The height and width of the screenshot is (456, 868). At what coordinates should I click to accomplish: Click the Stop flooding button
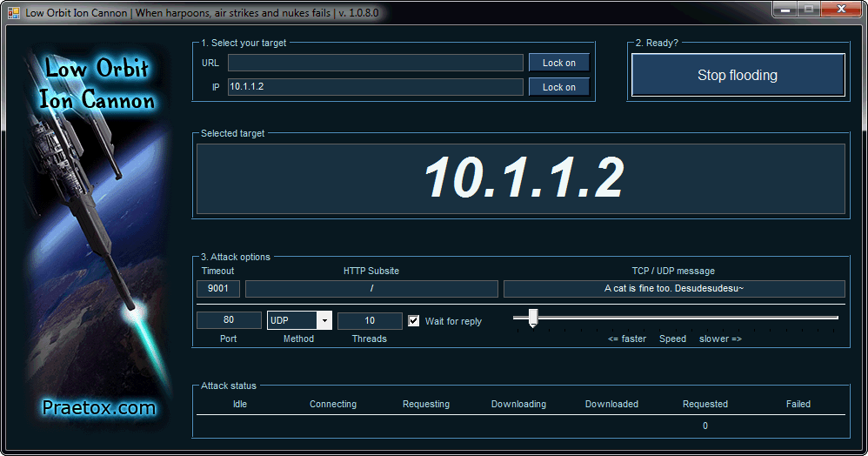coord(738,75)
